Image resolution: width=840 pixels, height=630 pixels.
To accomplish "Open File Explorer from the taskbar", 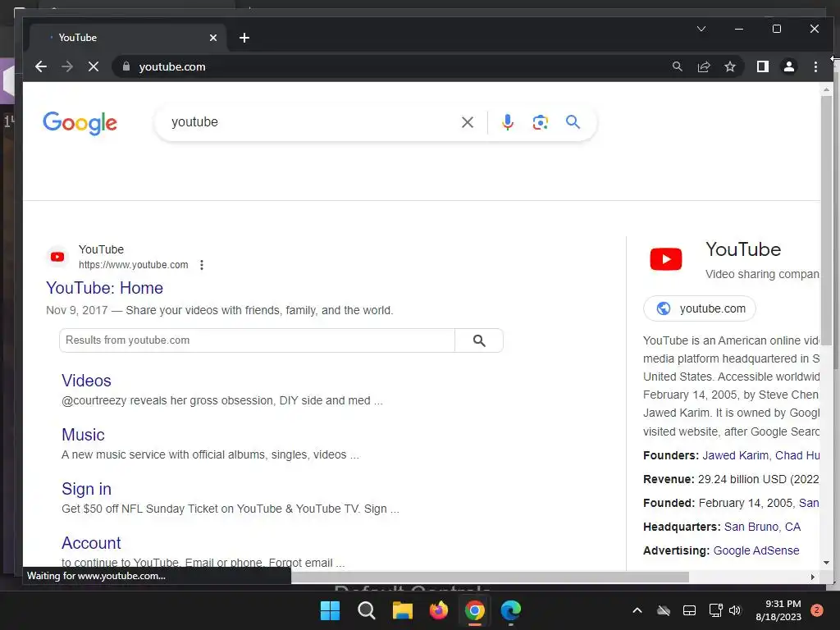I will pos(402,610).
